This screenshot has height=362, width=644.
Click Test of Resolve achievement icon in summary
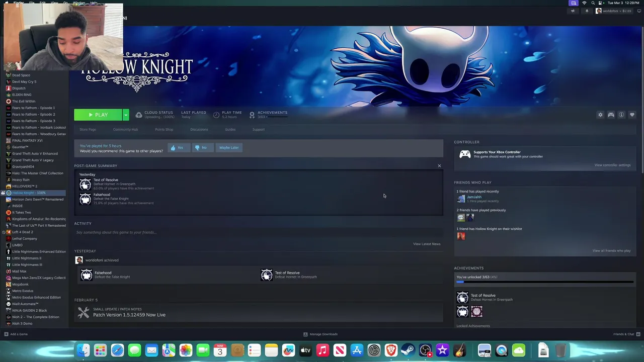85,184
